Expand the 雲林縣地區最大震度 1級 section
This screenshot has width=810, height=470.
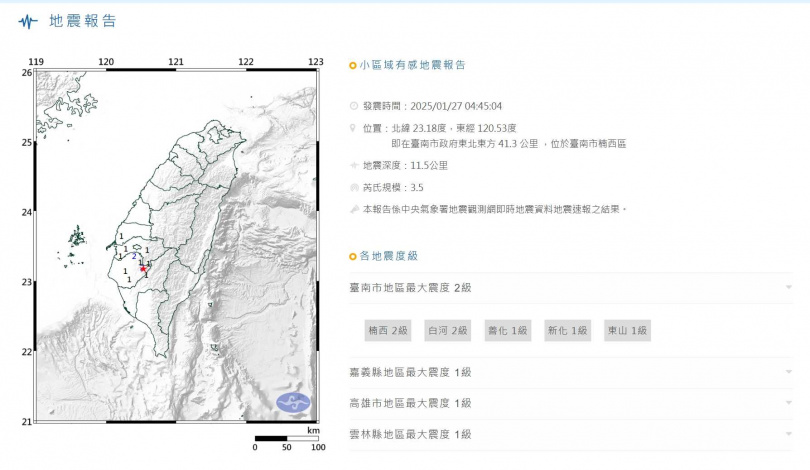click(x=571, y=434)
